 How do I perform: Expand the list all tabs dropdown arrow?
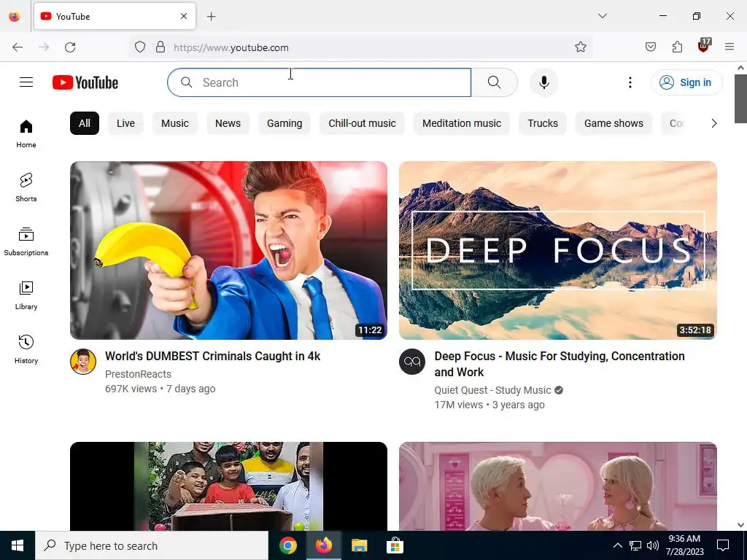[x=602, y=16]
